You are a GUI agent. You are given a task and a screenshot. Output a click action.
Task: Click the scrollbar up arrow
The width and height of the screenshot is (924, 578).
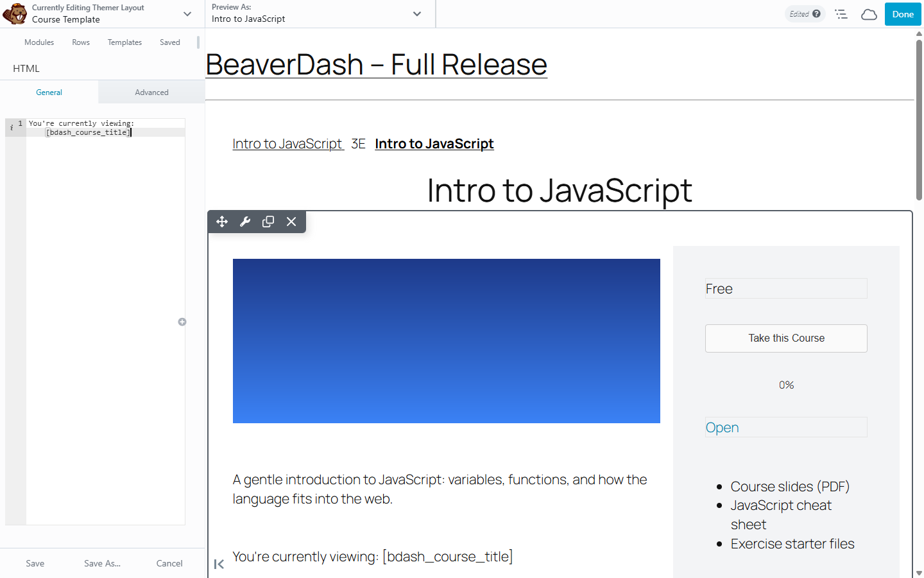click(919, 33)
